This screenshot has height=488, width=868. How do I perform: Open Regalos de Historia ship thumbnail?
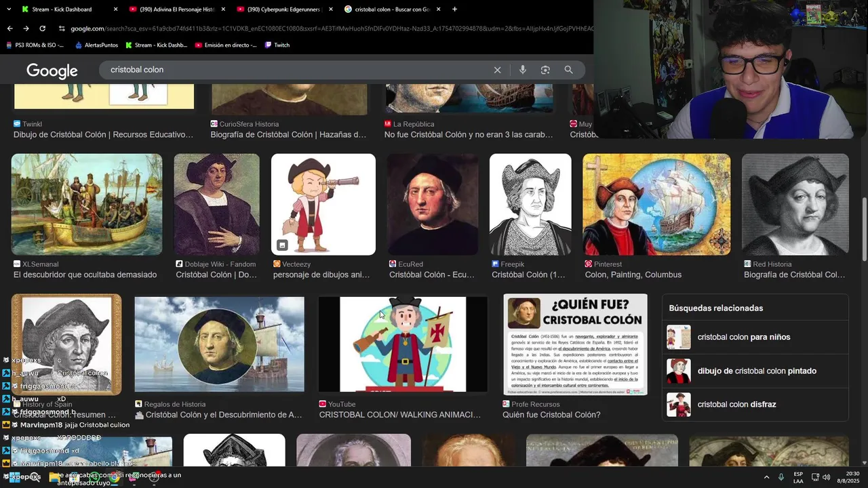220,344
